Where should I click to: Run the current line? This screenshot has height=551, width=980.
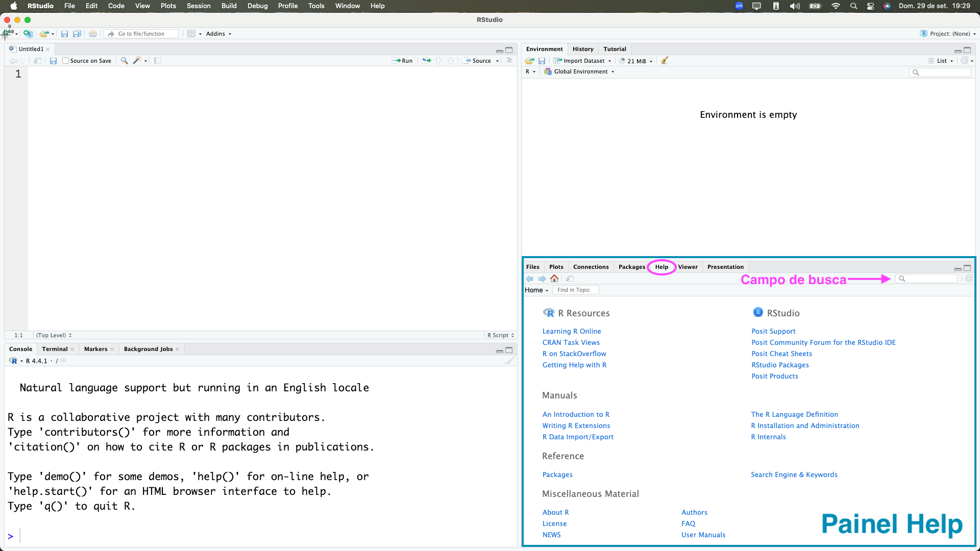402,61
